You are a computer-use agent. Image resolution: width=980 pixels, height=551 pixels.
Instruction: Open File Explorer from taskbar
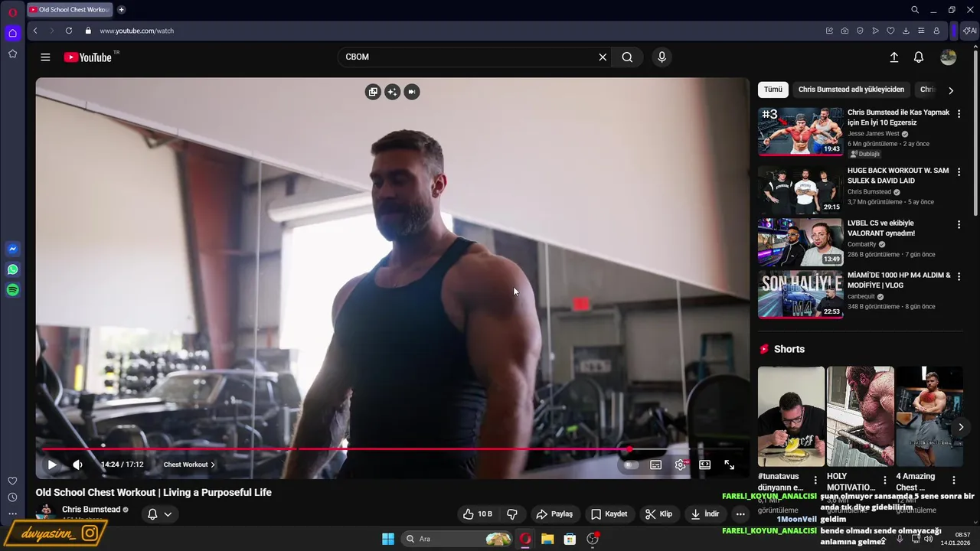pyautogui.click(x=547, y=539)
